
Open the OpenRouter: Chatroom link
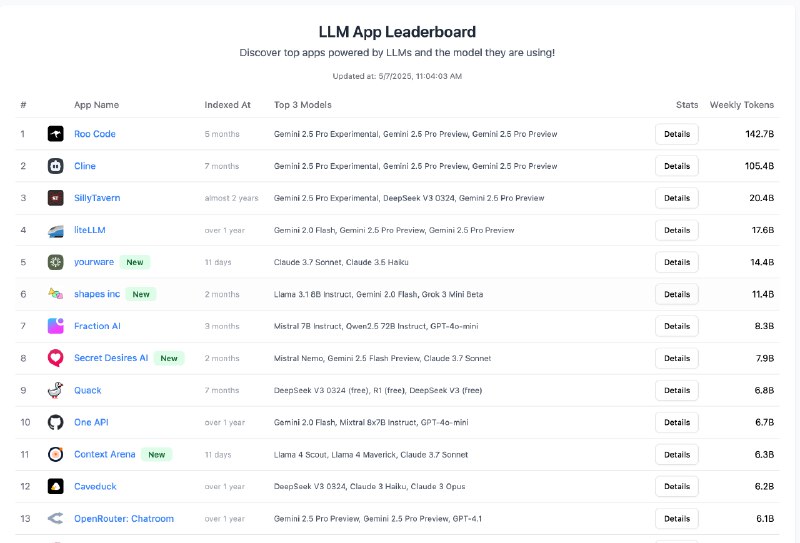click(x=124, y=519)
